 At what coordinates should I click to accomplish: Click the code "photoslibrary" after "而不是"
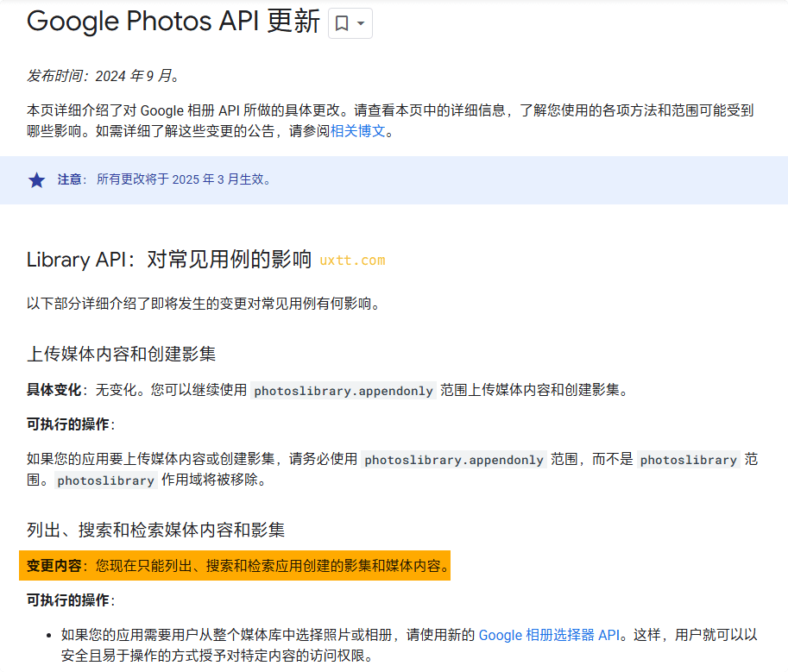pyautogui.click(x=689, y=460)
